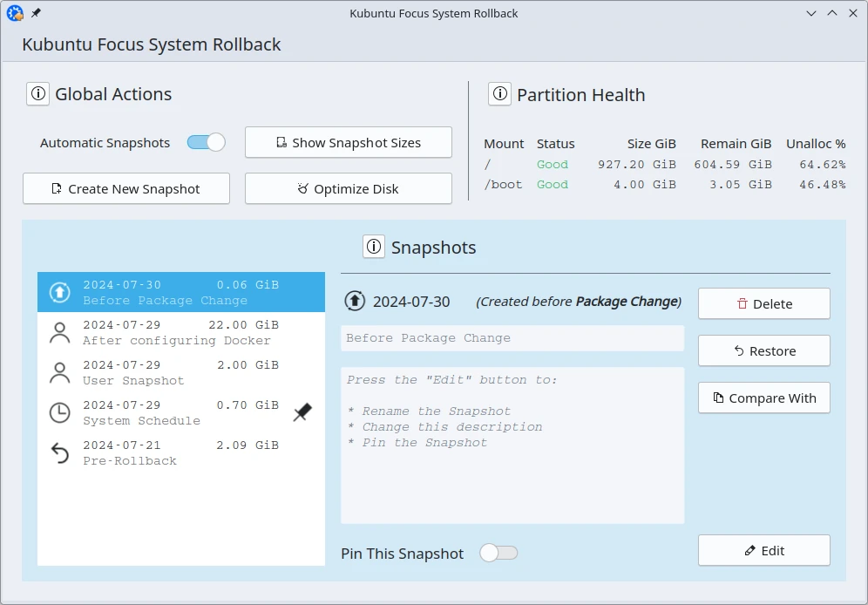This screenshot has width=868, height=605.
Task: Click the Status column header
Action: coord(556,144)
